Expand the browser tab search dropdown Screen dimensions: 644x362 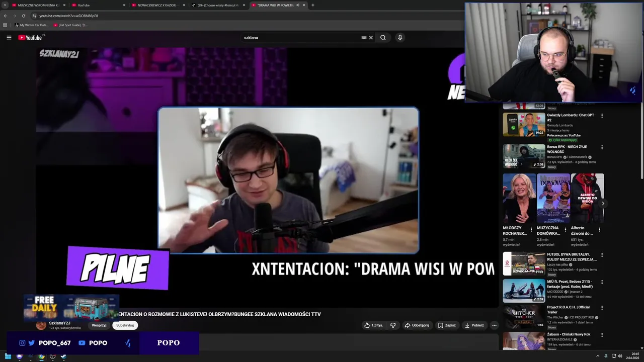(5, 5)
